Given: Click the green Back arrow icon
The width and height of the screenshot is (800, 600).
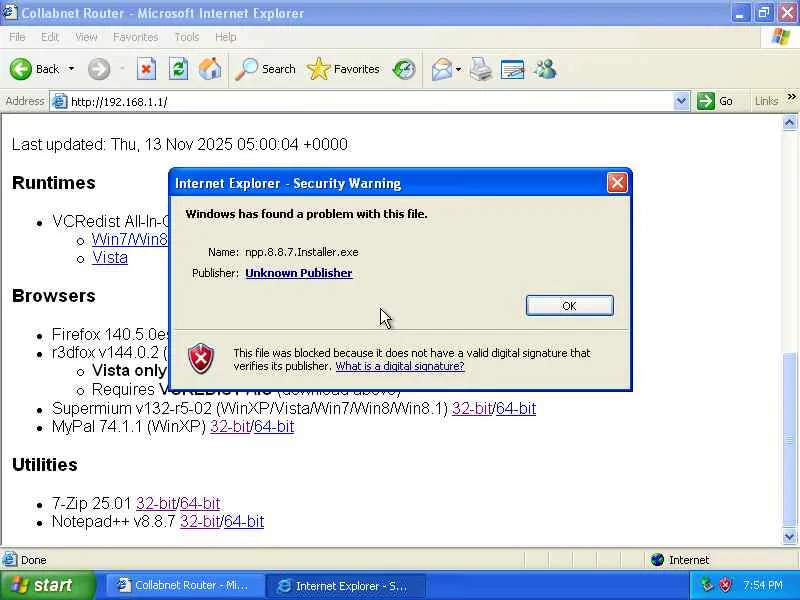Looking at the screenshot, I should (21, 69).
